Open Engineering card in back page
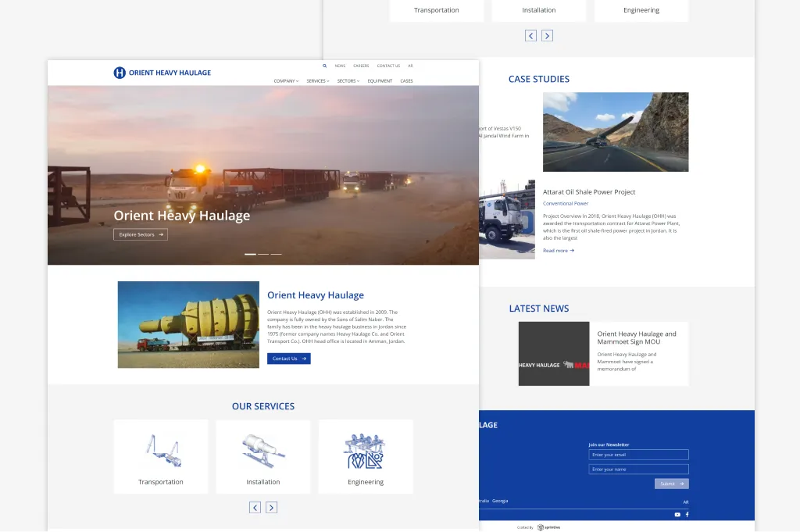The height and width of the screenshot is (532, 800). (641, 10)
